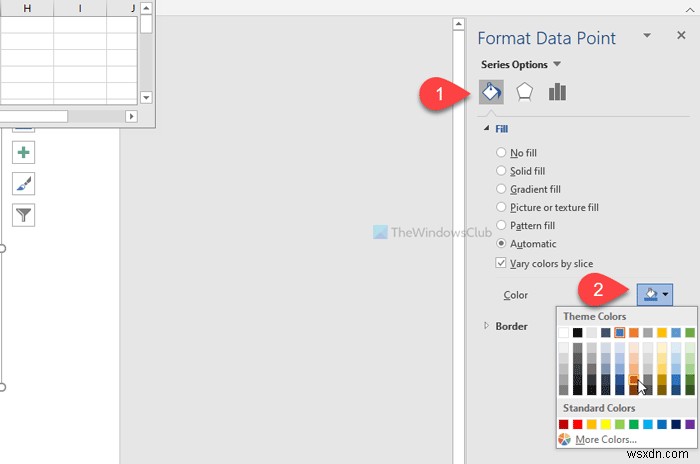Click the spreadsheet horizontal scroll right arrow

(x=131, y=116)
